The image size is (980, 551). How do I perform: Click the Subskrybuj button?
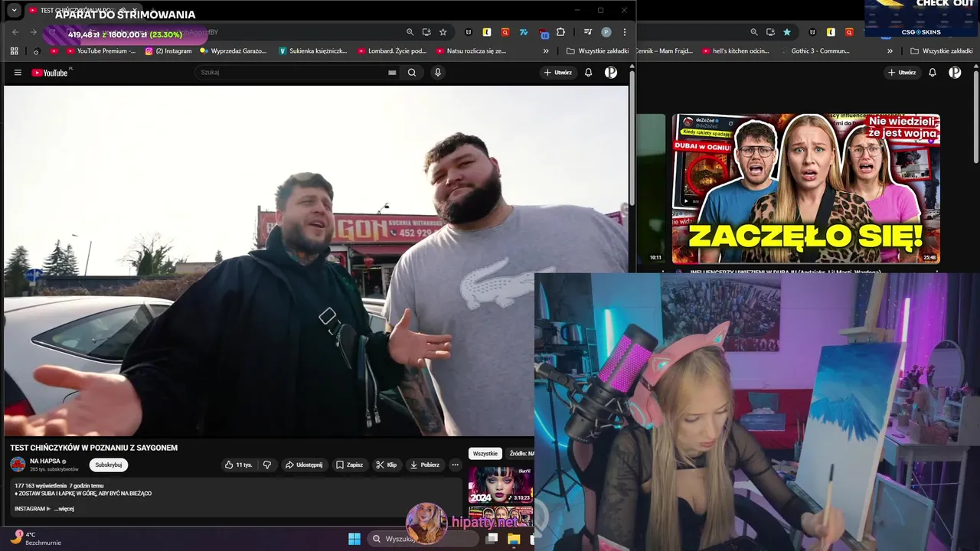coord(108,465)
